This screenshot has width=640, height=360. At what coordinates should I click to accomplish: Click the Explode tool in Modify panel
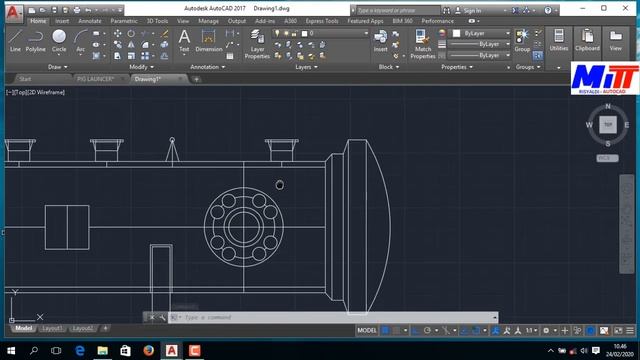[164, 44]
